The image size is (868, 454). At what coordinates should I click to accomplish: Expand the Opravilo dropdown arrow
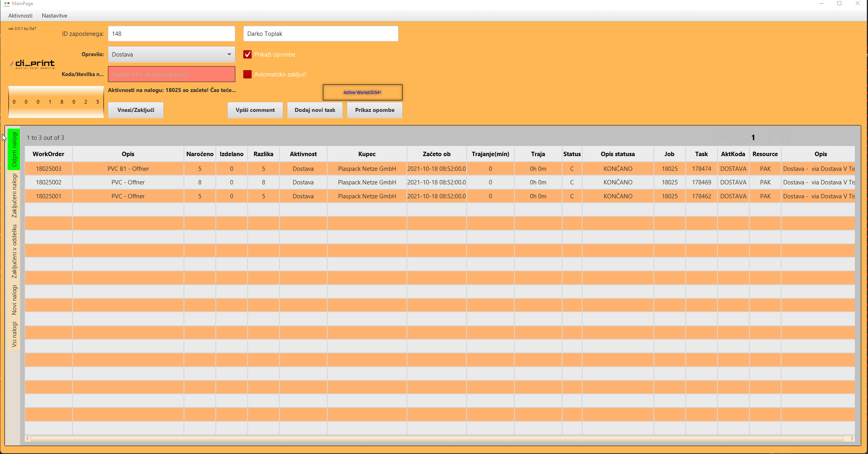point(229,55)
